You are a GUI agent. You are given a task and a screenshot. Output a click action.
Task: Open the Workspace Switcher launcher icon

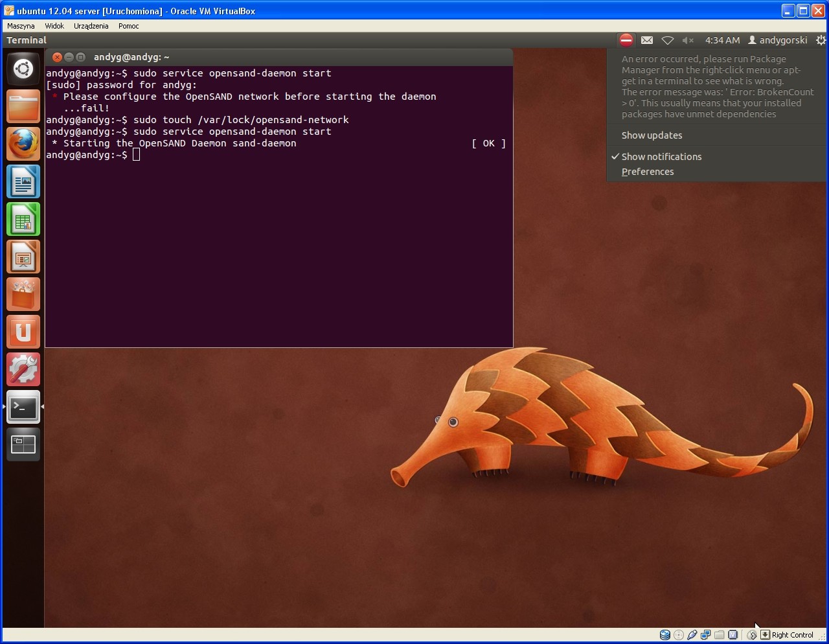(23, 444)
